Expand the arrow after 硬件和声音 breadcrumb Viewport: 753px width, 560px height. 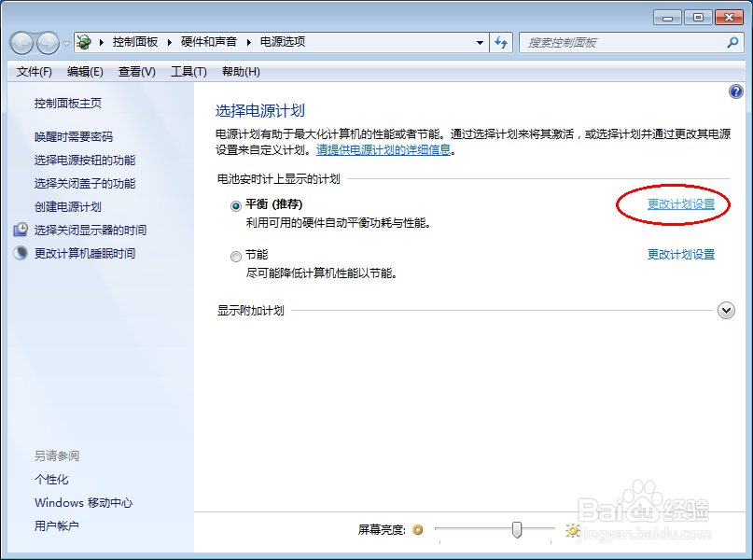pos(249,42)
